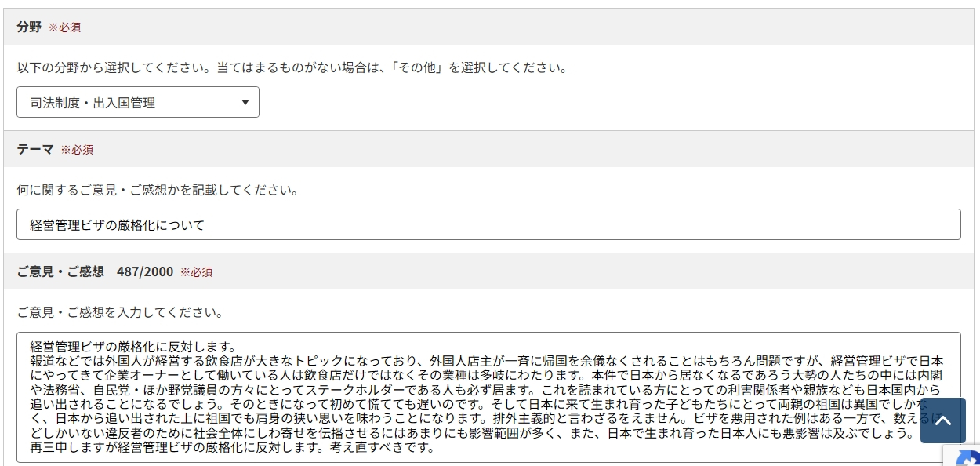Click the opinion text's first line 経営管理ビザの厳格化に反対します
The height and width of the screenshot is (466, 980).
tap(132, 346)
